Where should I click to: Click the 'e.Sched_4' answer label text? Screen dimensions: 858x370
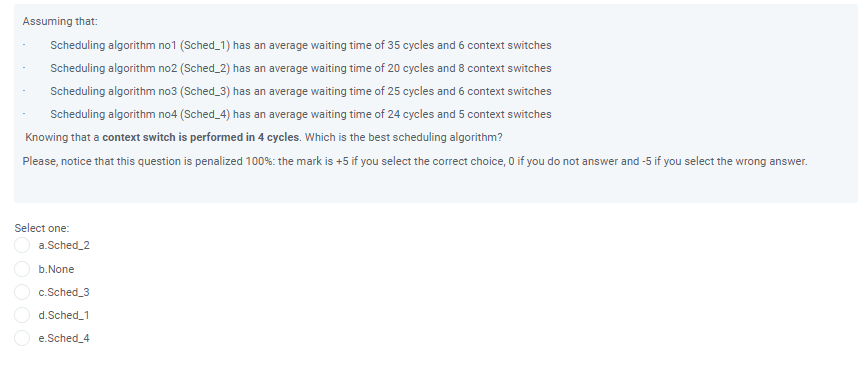click(x=64, y=338)
